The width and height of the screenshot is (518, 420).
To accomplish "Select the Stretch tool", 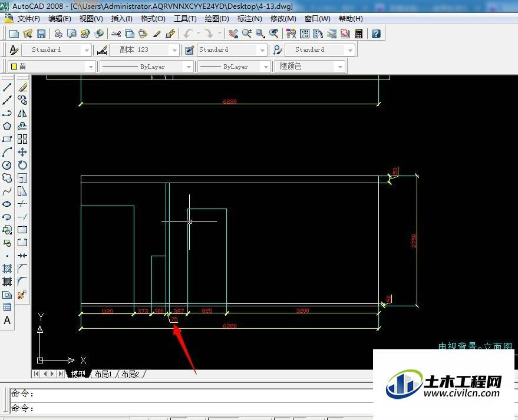I will (22, 191).
